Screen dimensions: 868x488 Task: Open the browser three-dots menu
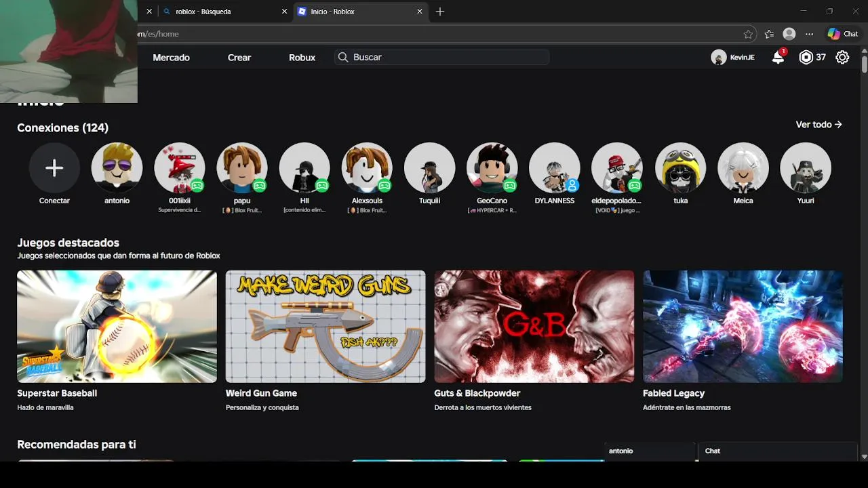point(809,34)
